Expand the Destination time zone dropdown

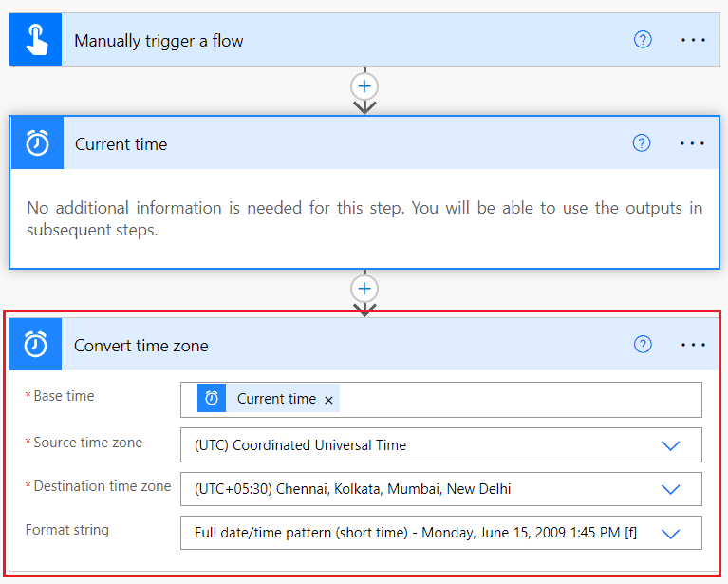click(670, 489)
